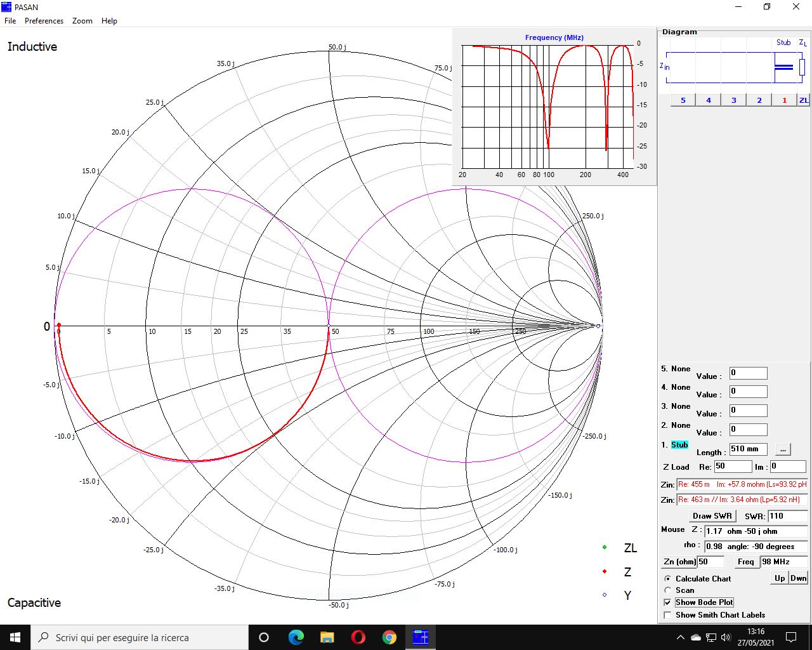Screen dimensions: 812x650
Task: Click the 50 ohm center point on chart
Action: [x=329, y=326]
